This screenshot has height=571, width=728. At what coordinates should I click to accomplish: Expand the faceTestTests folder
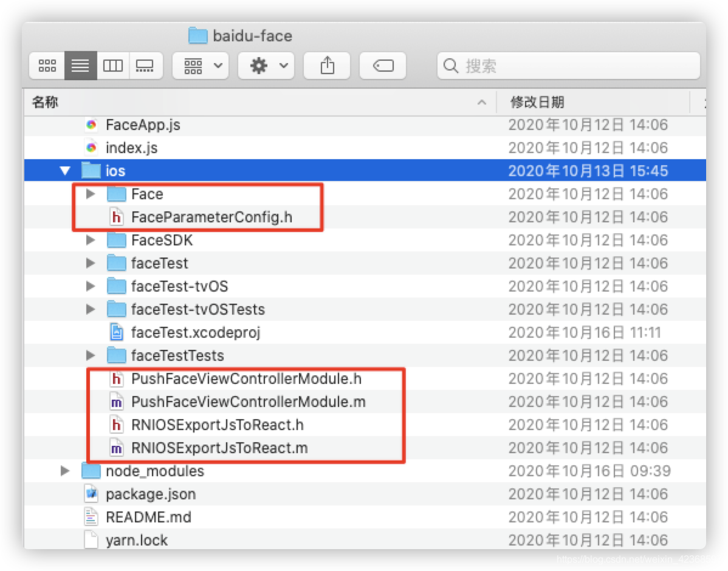pos(91,355)
